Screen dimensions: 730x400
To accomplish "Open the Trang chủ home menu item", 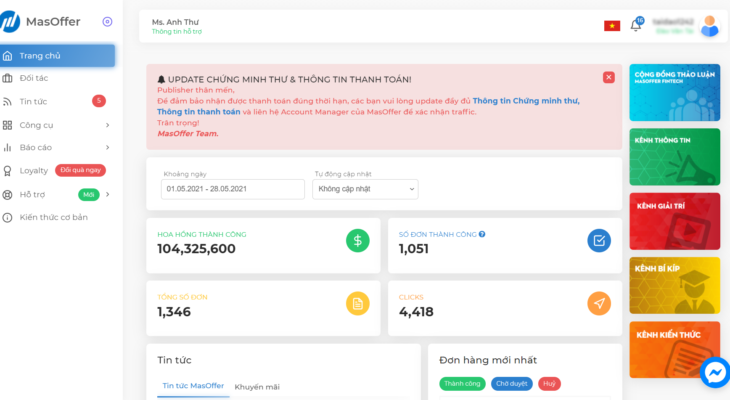I will point(57,56).
